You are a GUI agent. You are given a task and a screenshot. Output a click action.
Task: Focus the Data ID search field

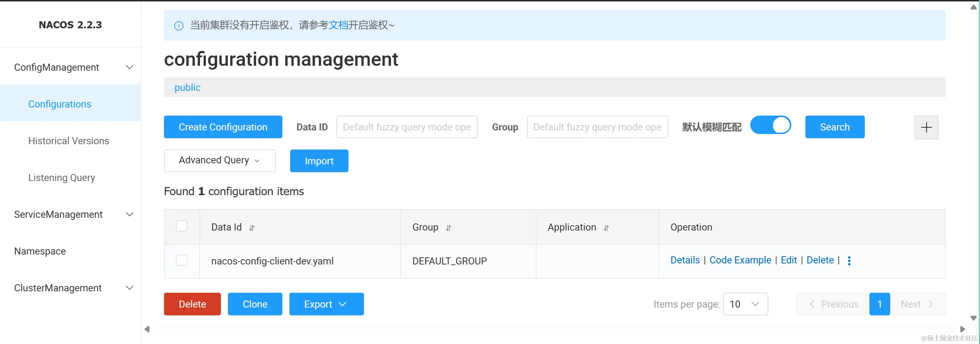(407, 127)
